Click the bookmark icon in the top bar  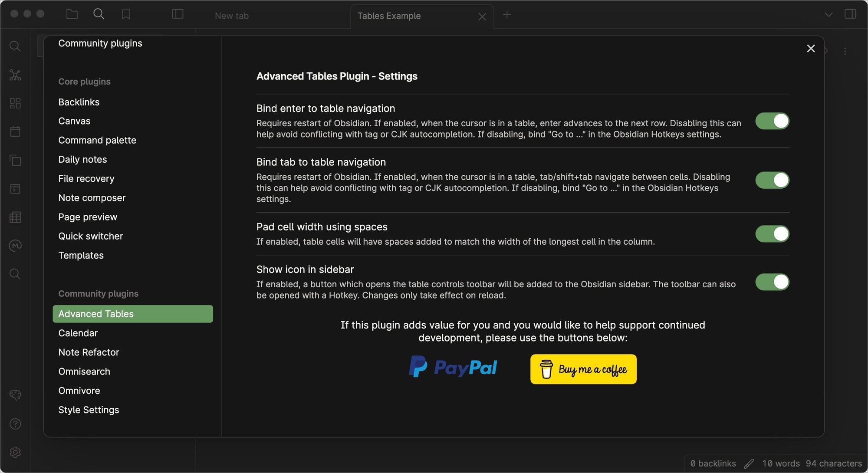(x=126, y=14)
